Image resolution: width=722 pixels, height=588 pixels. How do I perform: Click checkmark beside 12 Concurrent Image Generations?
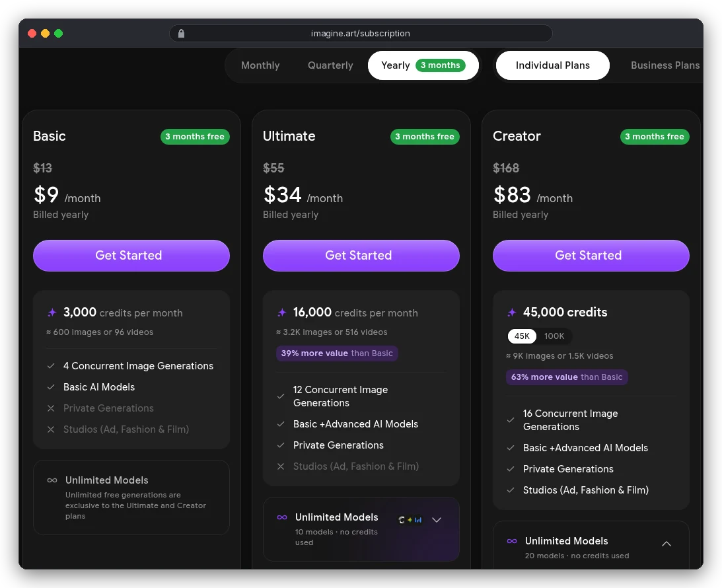pyautogui.click(x=281, y=396)
